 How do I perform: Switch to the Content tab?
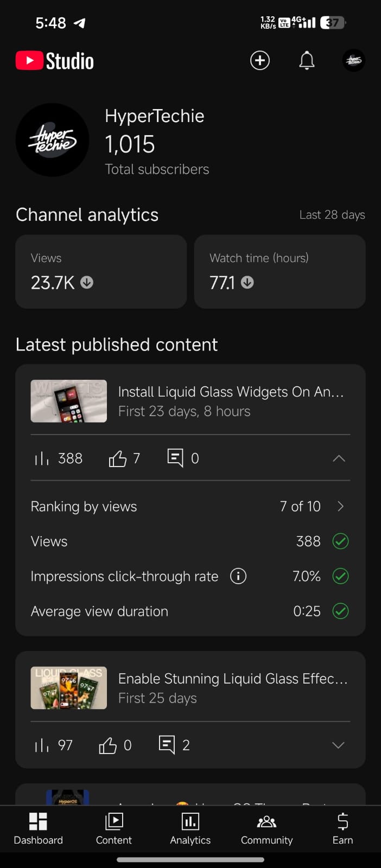(x=114, y=828)
